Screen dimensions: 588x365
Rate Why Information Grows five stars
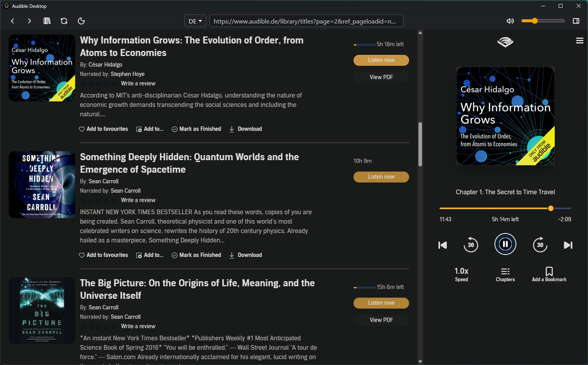(x=114, y=83)
